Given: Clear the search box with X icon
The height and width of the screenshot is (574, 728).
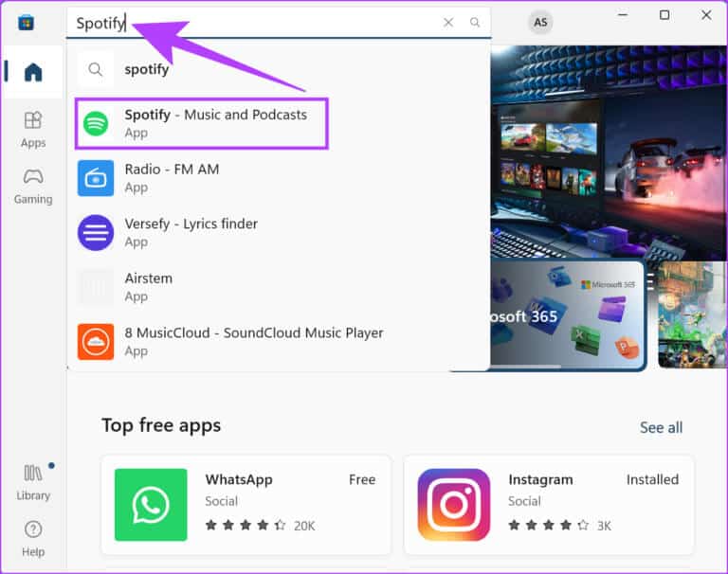Looking at the screenshot, I should pyautogui.click(x=448, y=23).
